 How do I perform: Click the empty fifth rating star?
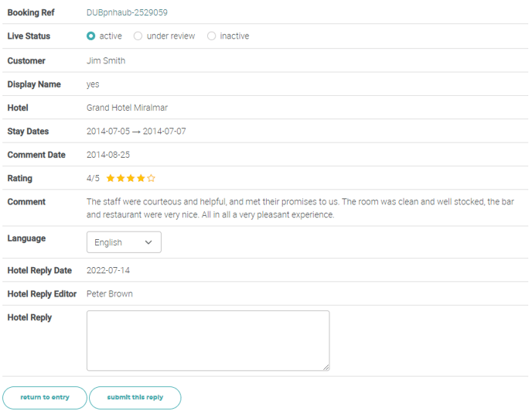point(152,178)
